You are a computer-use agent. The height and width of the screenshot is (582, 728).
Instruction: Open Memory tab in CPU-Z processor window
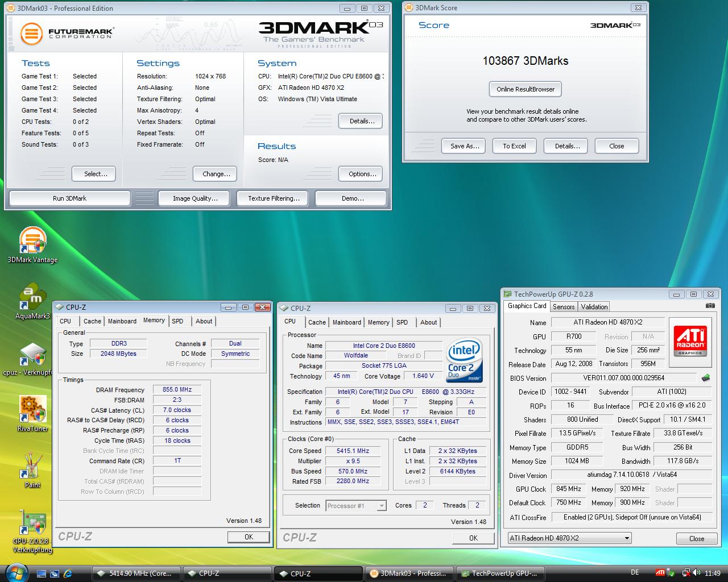pos(378,323)
